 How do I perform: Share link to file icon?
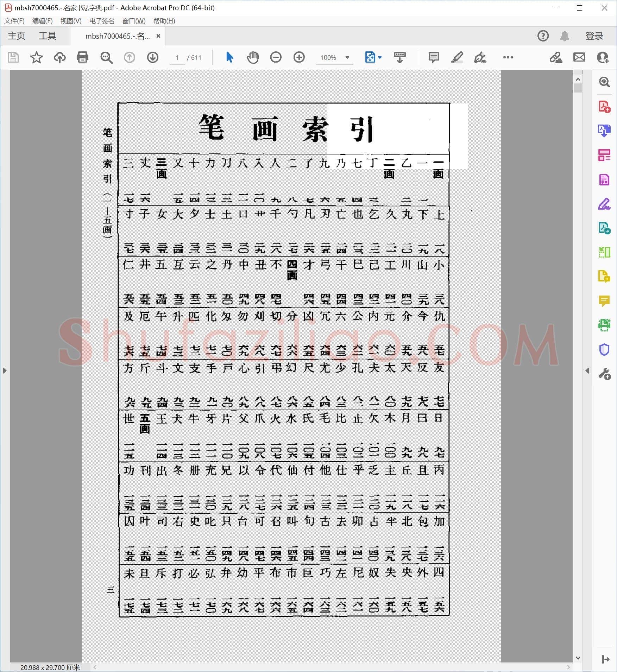[556, 57]
